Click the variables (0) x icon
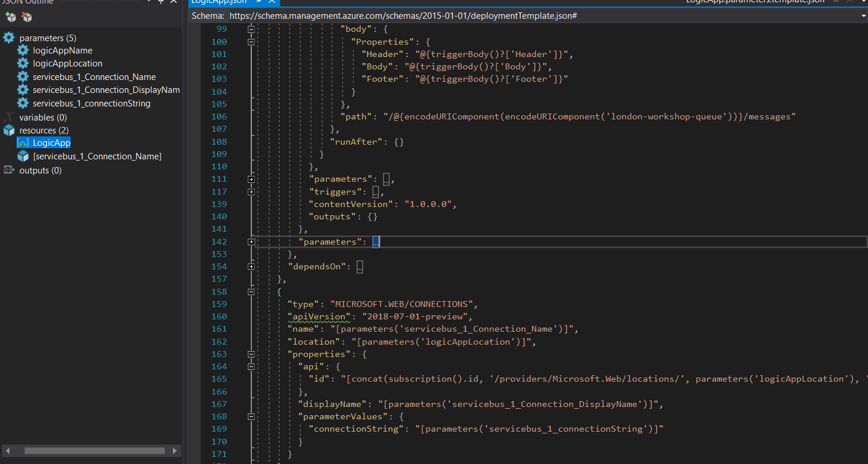Viewport: 868px width, 464px height. [x=9, y=118]
